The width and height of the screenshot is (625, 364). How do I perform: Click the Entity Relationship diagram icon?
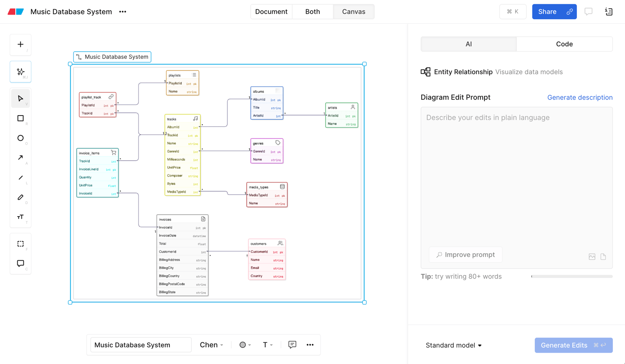click(x=425, y=72)
